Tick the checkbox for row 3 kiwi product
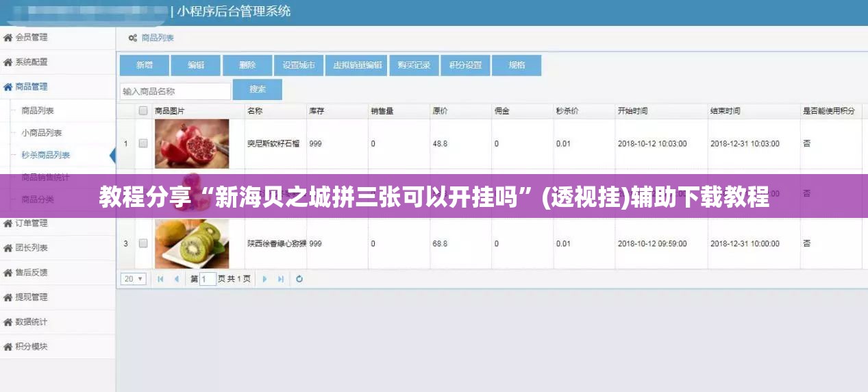This screenshot has width=868, height=392. coord(143,243)
